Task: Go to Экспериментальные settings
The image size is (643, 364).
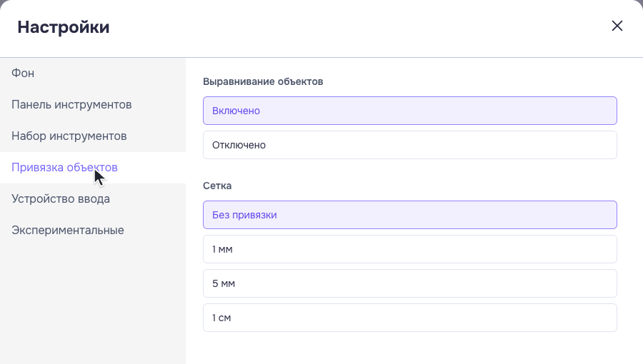Action: (93, 231)
